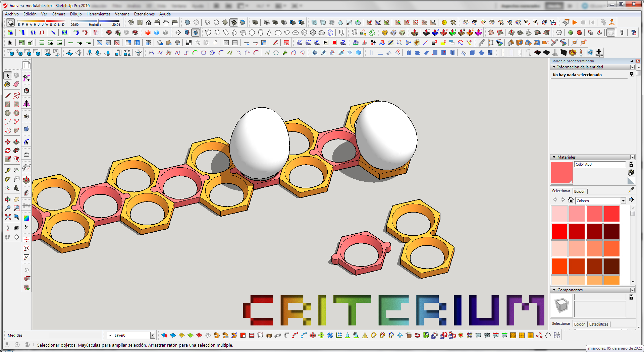Open Componentes Estadísticas tab
The width and height of the screenshot is (644, 352).
[599, 324]
